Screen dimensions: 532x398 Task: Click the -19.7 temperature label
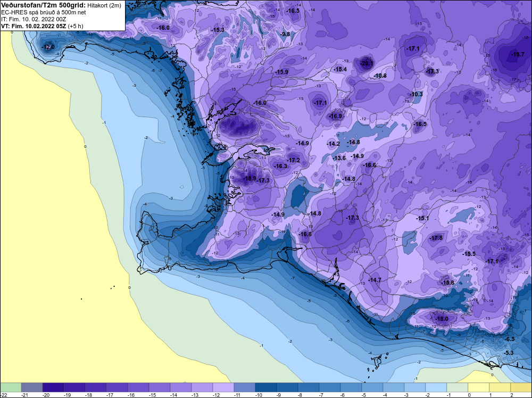[x=518, y=54]
